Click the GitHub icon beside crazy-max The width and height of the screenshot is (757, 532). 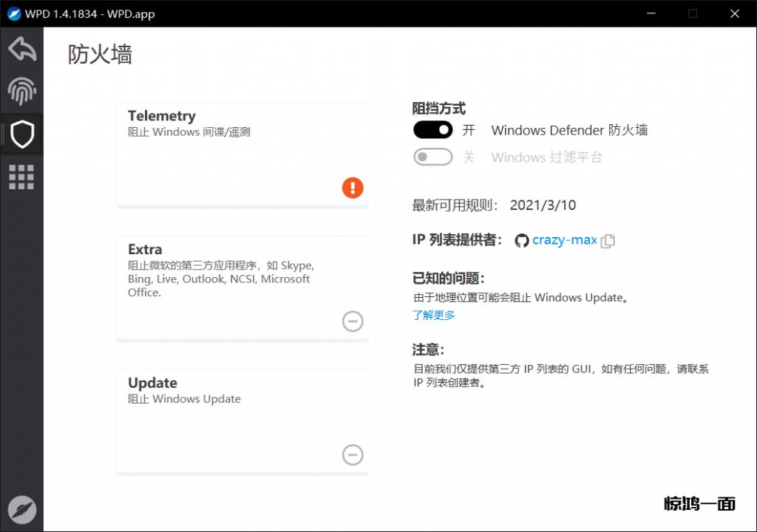click(522, 241)
